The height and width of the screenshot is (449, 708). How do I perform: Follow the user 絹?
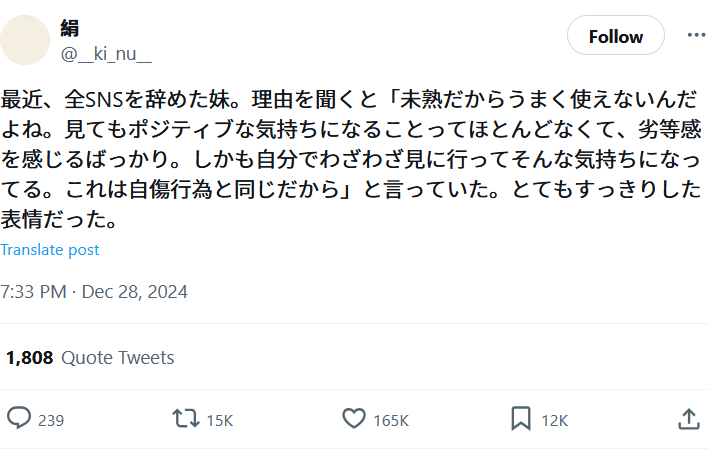(x=615, y=36)
